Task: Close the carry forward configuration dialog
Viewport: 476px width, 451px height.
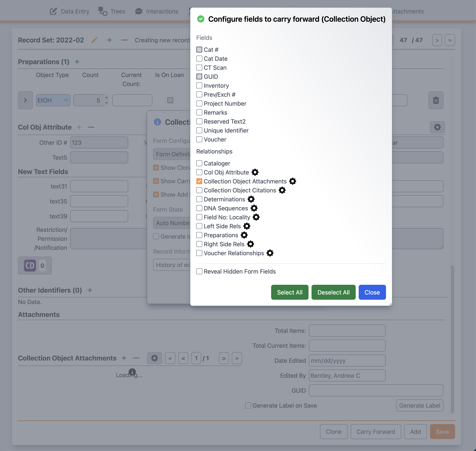Action: click(372, 292)
